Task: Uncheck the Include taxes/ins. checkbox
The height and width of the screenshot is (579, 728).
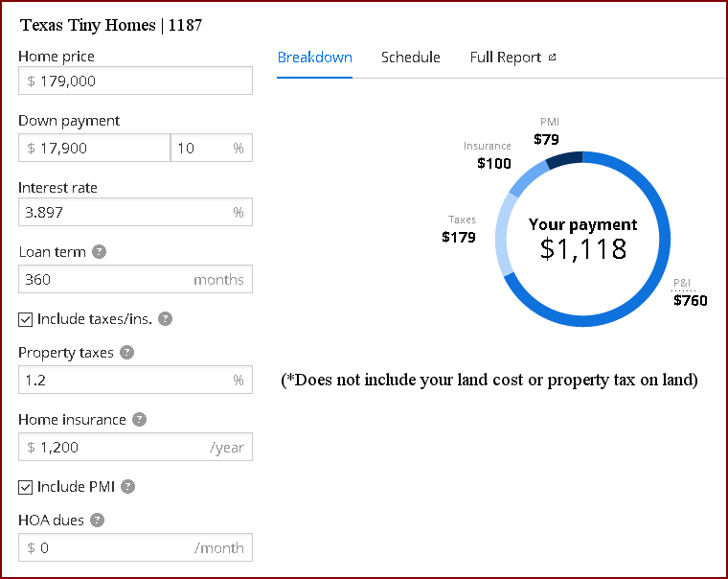Action: pyautogui.click(x=26, y=319)
